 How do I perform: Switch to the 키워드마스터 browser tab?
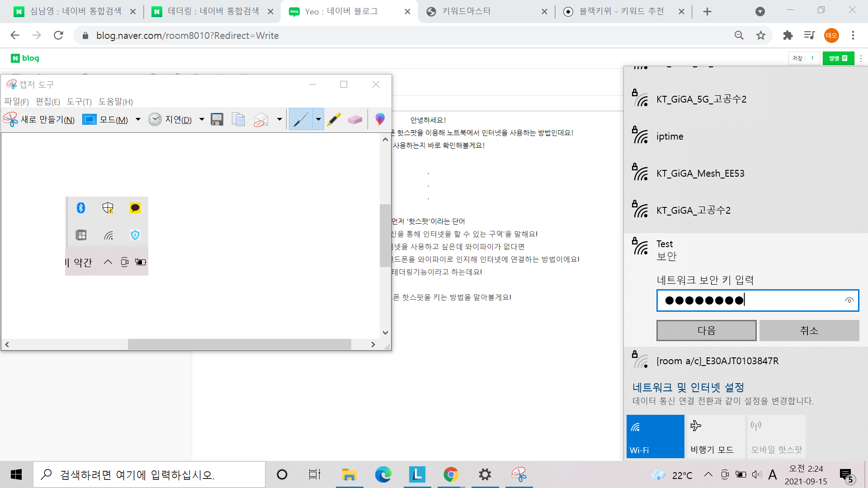[466, 11]
